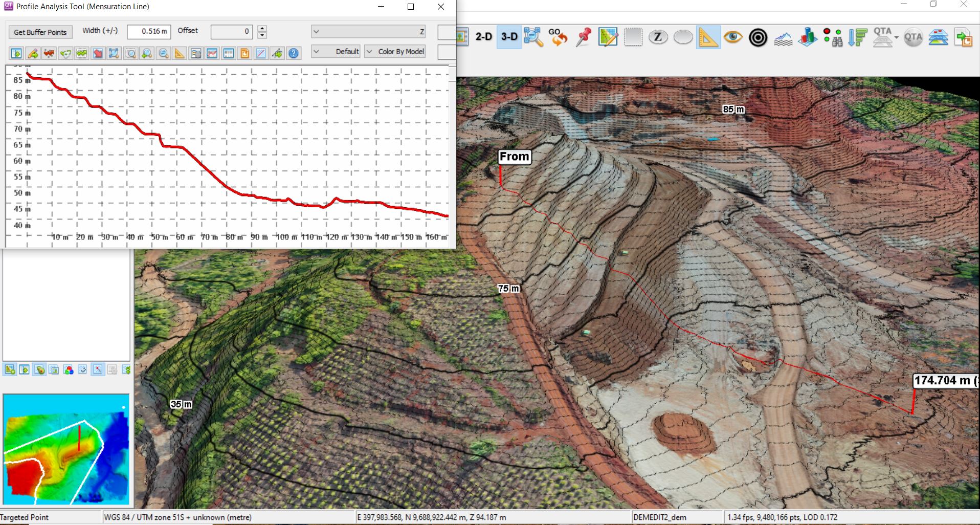
Task: Open the contour generation tool
Action: click(x=608, y=37)
